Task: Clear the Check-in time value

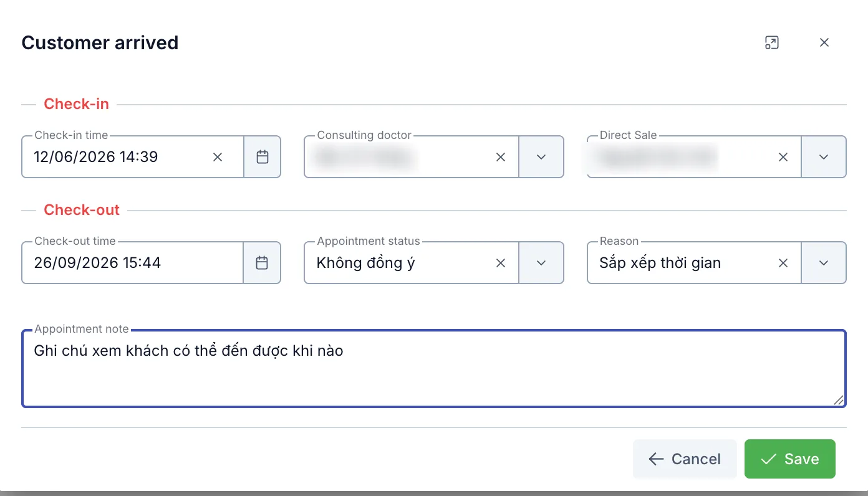Action: click(218, 157)
